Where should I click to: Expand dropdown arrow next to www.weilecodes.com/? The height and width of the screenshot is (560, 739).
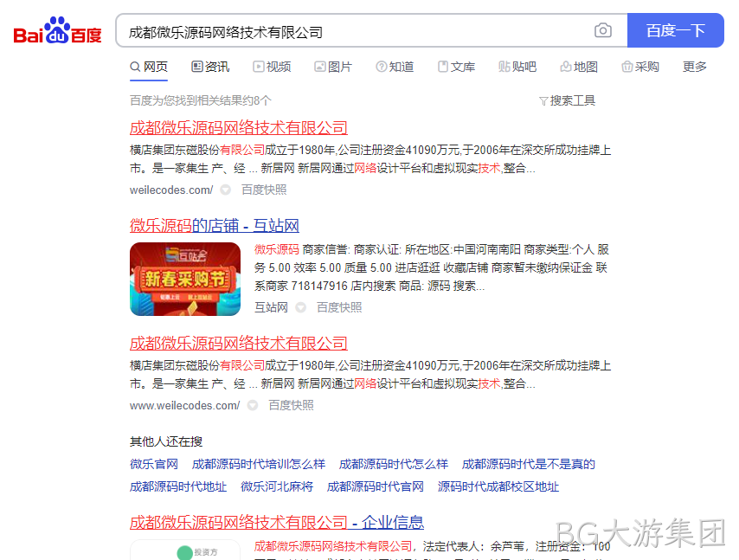click(x=253, y=405)
